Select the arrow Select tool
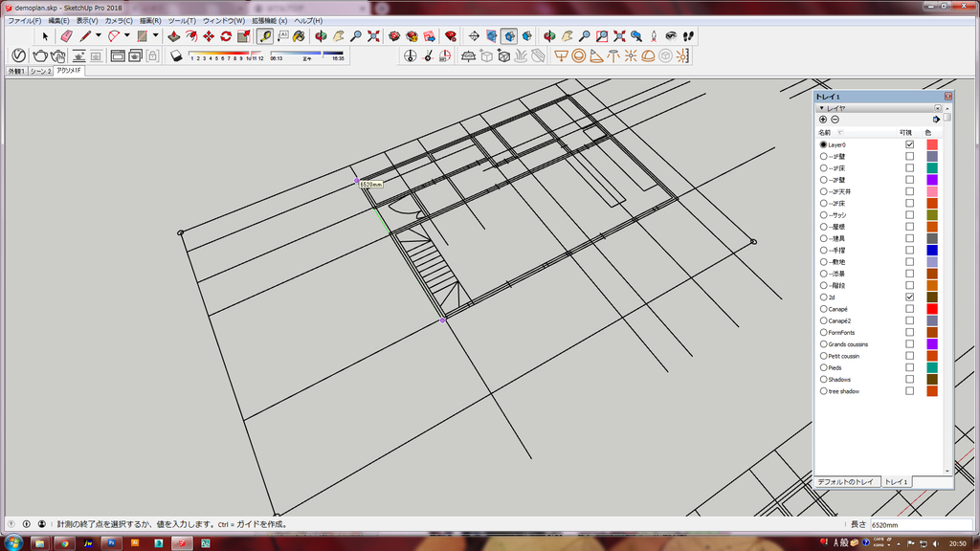The width and height of the screenshot is (980, 551). pos(44,36)
